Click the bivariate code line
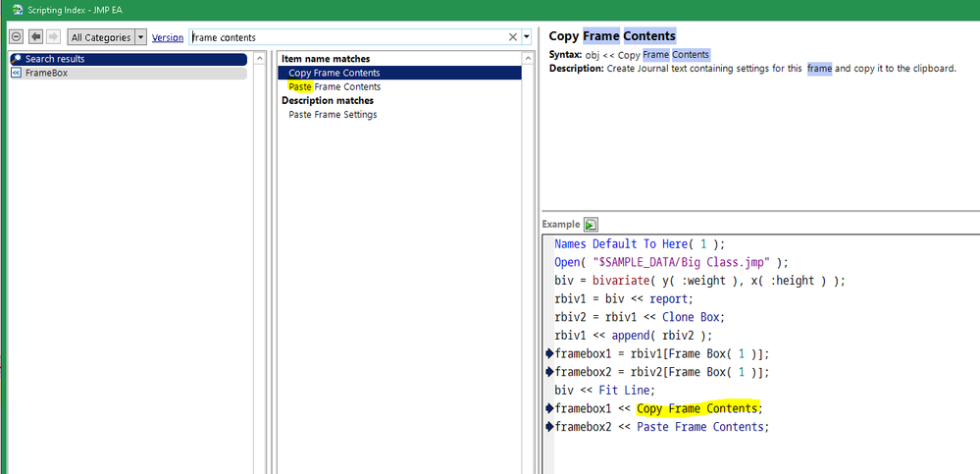This screenshot has height=474, width=980. click(x=700, y=281)
